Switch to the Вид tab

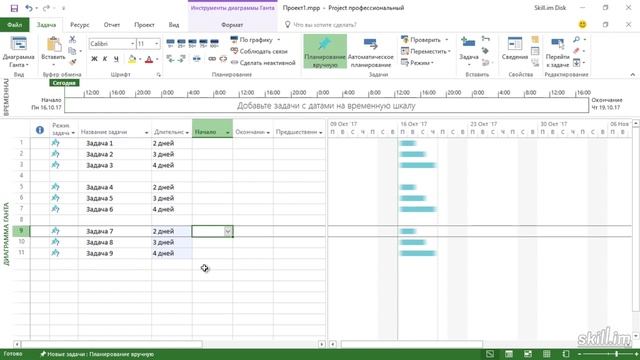pyautogui.click(x=174, y=25)
